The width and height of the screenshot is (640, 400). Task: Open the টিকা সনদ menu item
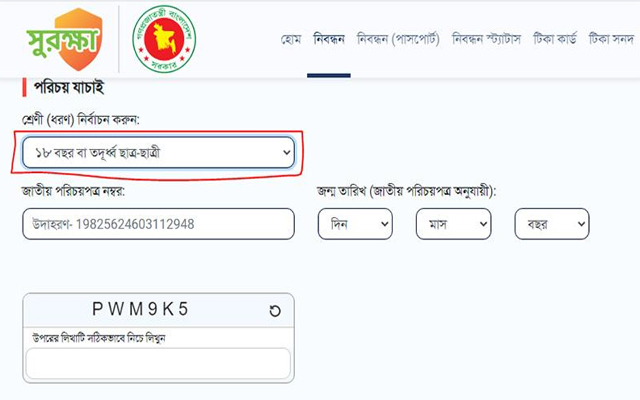(x=611, y=39)
